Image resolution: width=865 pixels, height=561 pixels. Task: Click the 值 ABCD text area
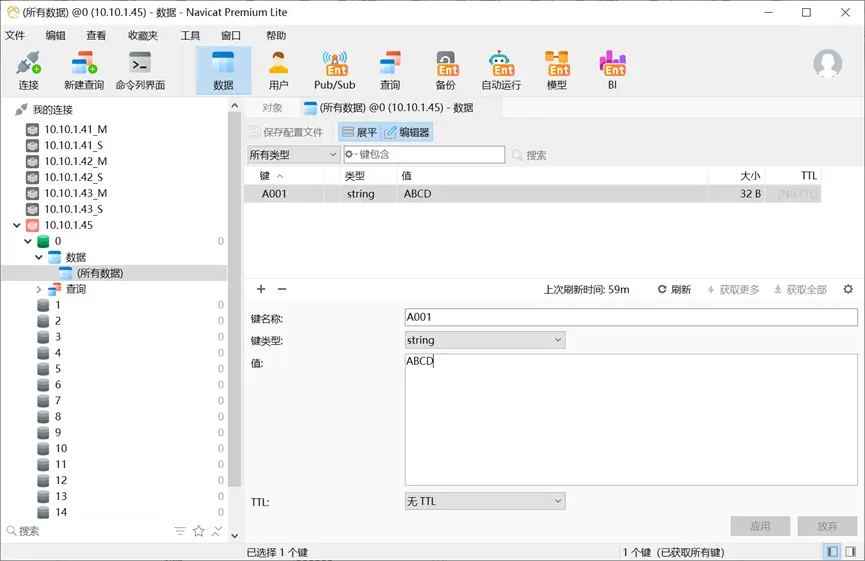point(631,419)
